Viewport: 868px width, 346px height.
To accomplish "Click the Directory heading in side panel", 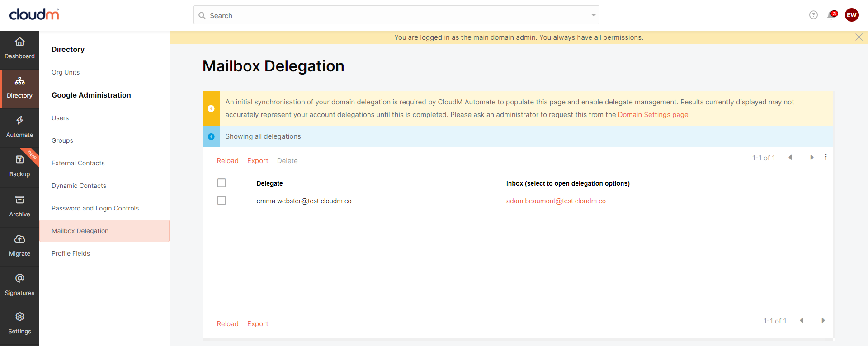I will pyautogui.click(x=68, y=49).
